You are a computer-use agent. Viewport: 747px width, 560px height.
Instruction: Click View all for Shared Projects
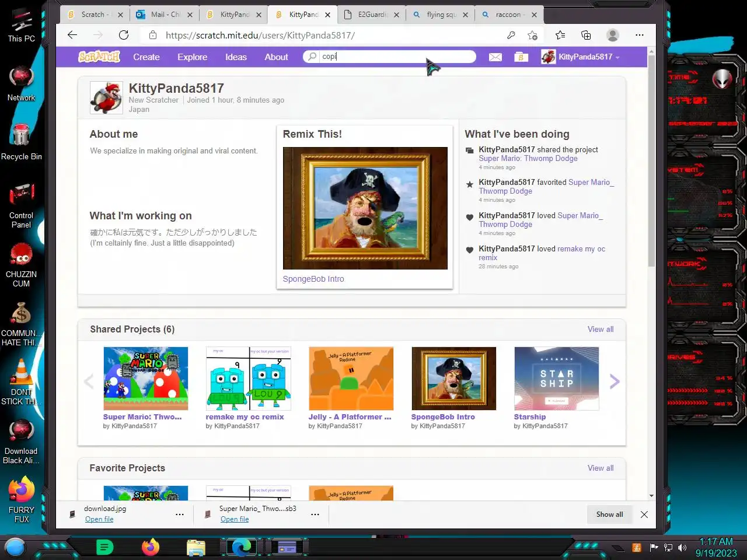tap(601, 329)
